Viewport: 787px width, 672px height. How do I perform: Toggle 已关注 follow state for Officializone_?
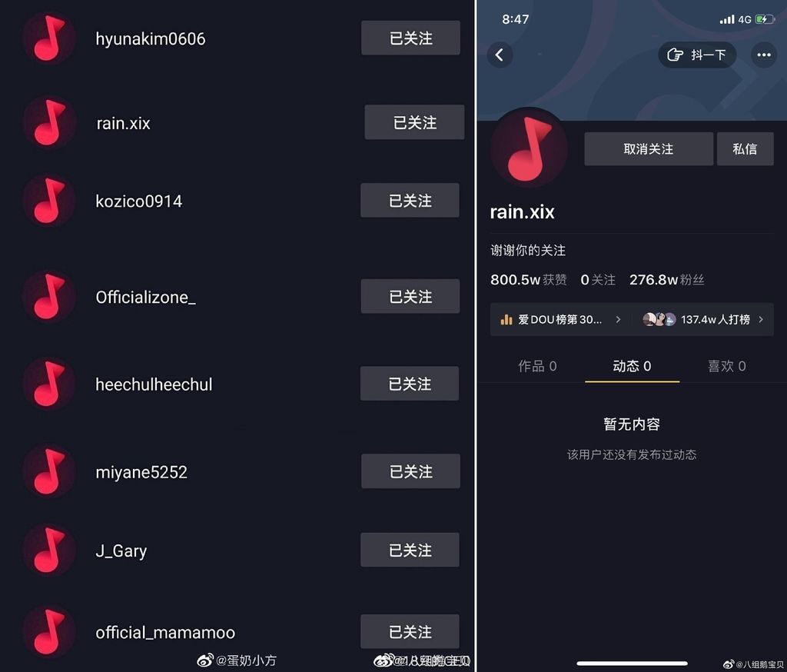click(410, 296)
